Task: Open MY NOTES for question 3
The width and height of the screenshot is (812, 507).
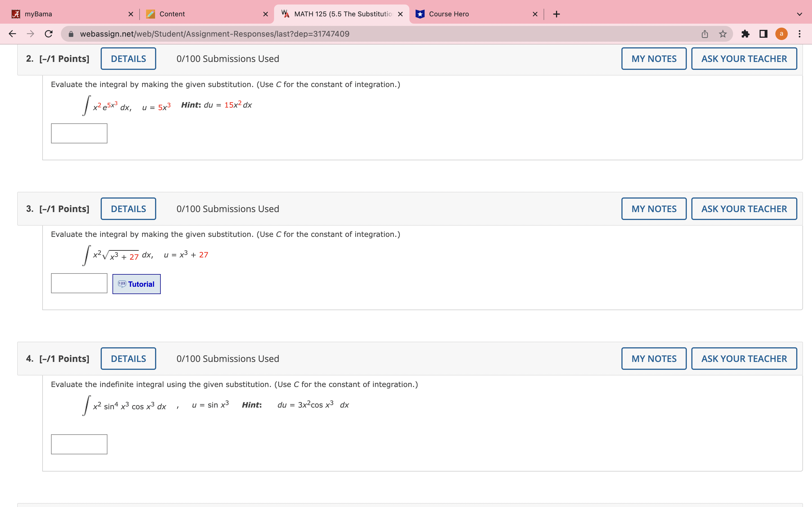Action: (654, 209)
